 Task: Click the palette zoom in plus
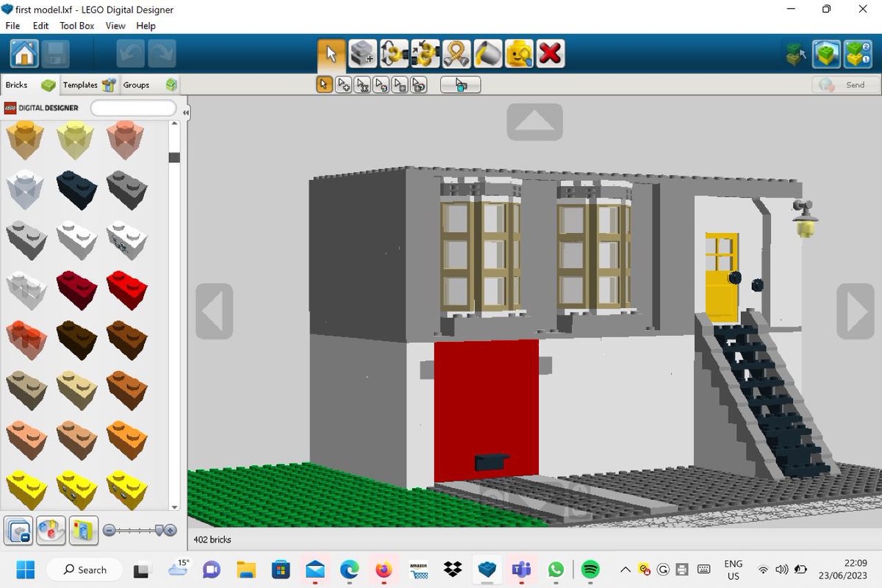(x=171, y=530)
